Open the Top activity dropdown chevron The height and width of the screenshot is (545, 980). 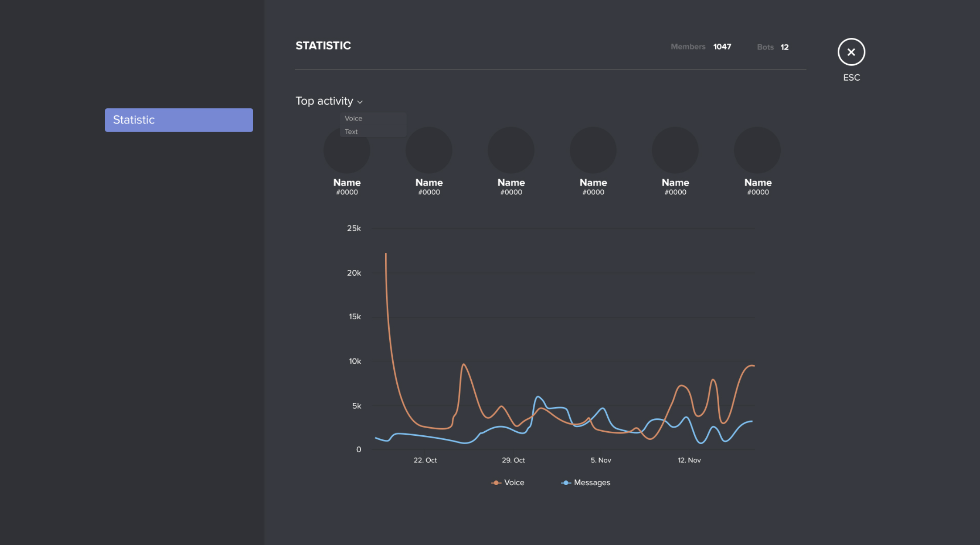360,102
